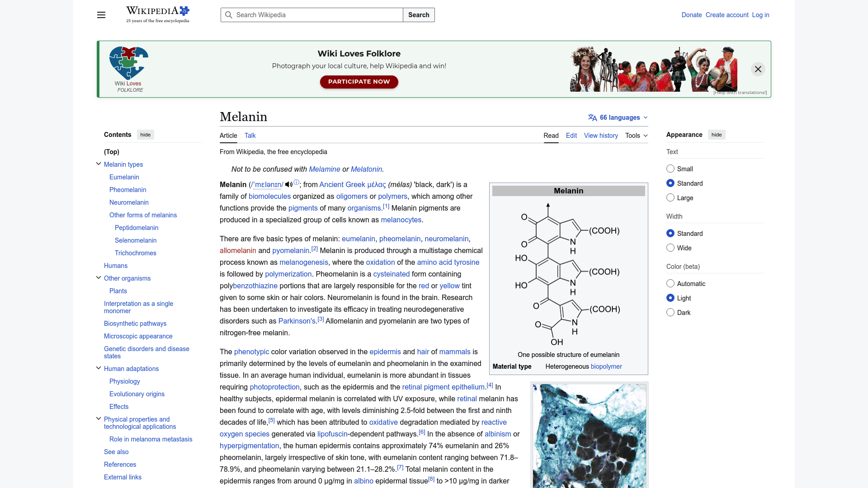Follow the photoprotection link
The image size is (868, 488).
coord(275,387)
